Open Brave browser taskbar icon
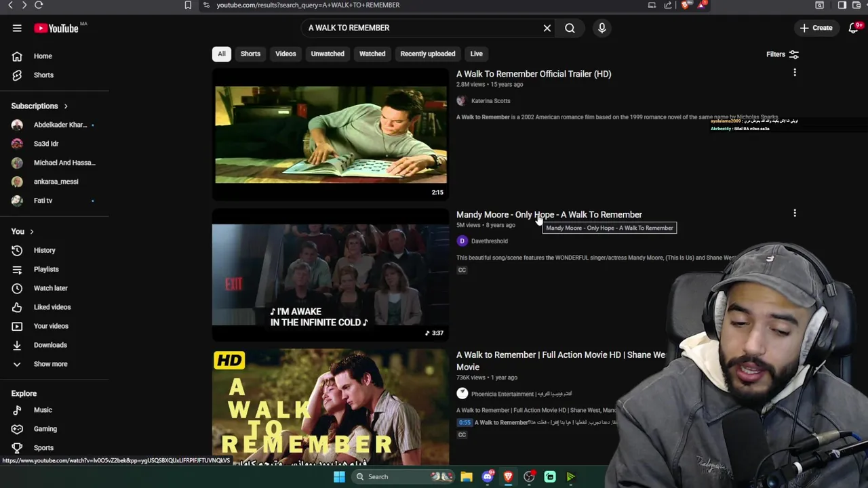 coord(508,476)
